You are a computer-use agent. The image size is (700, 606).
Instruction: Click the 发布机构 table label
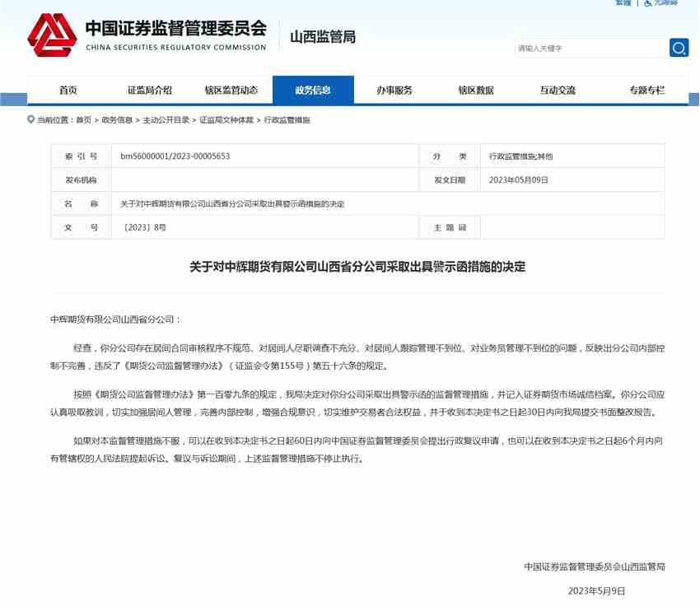[x=81, y=179]
